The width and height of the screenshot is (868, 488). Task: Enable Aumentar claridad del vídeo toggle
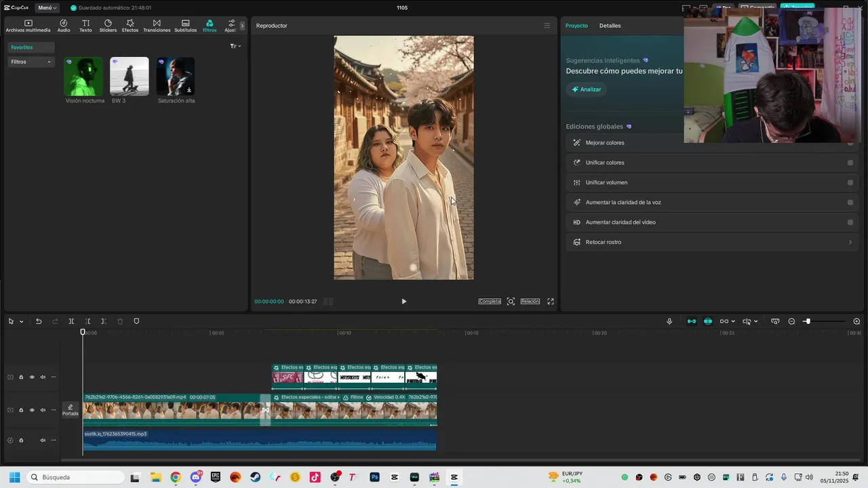[850, 222]
